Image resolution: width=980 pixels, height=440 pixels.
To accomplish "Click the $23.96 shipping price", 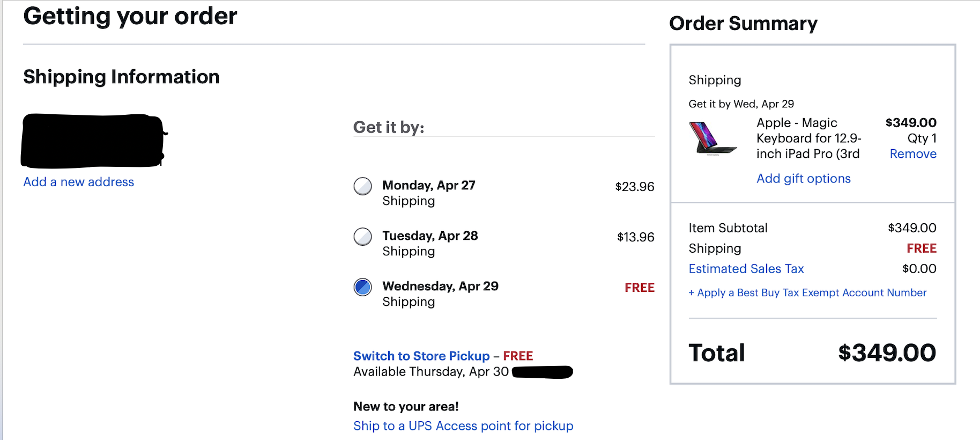I will click(x=634, y=187).
